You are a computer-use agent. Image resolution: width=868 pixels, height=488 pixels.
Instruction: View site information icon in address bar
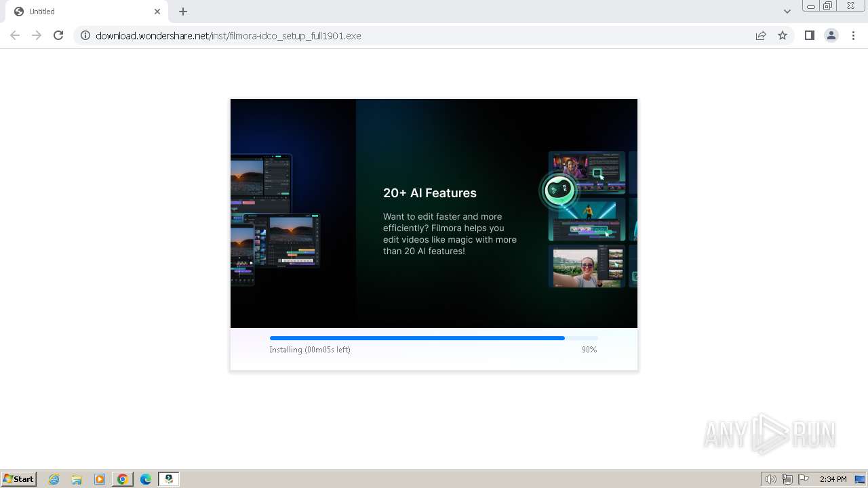pos(85,35)
